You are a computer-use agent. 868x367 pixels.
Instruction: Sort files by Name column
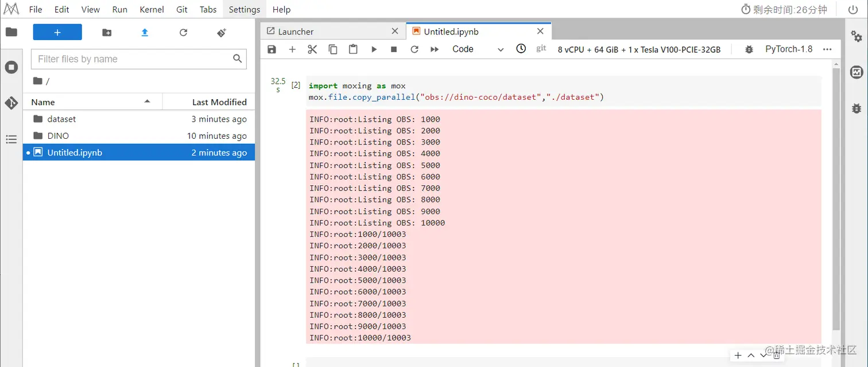(x=93, y=101)
